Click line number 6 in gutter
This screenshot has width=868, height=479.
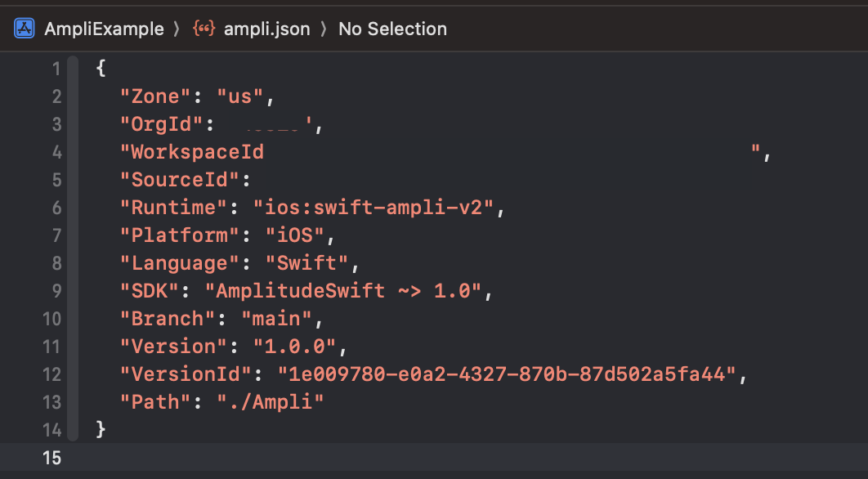coord(56,208)
